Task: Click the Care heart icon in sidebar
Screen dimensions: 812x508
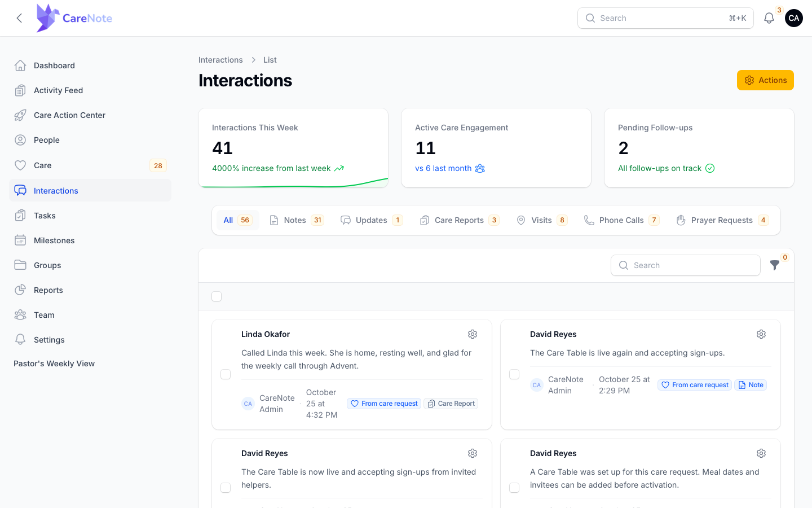Action: [20, 165]
